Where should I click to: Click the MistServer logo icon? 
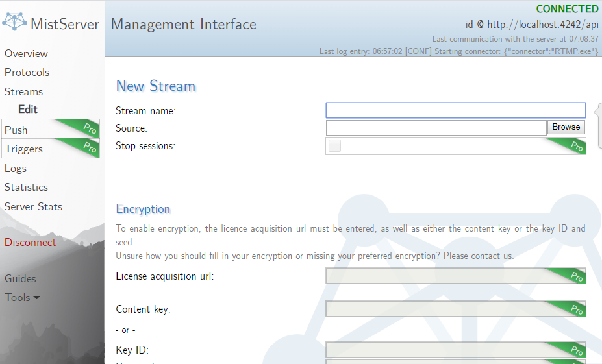click(14, 21)
